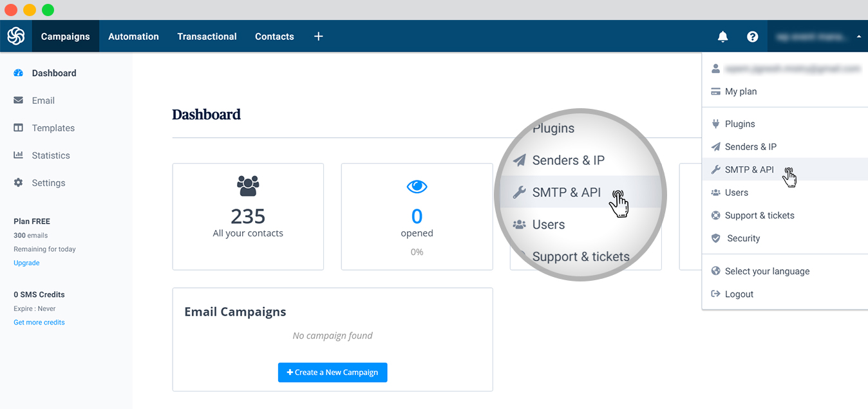The image size is (868, 409).
Task: Click Get more credits link
Action: tap(39, 322)
